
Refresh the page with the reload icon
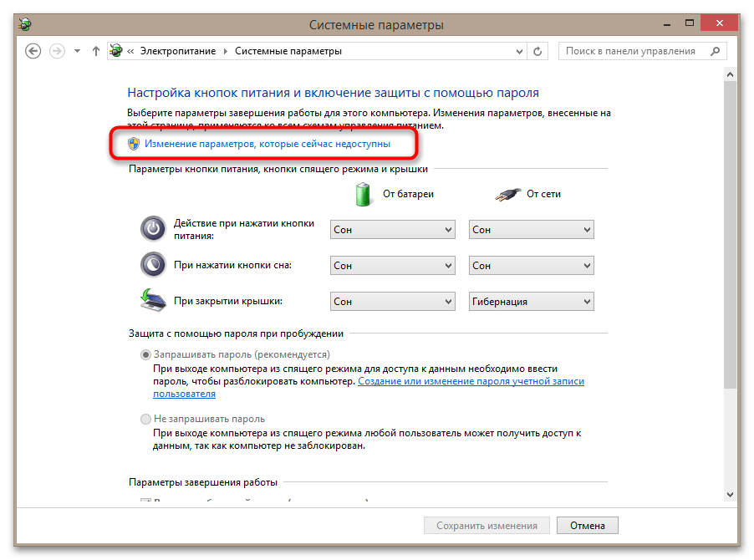point(537,51)
